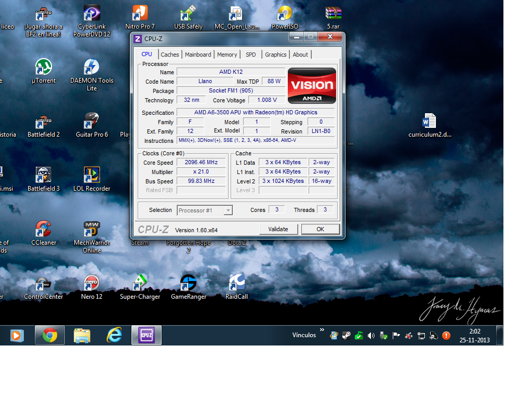The width and height of the screenshot is (532, 399).
Task: Select the GameRanger desktop icon
Action: [x=188, y=287]
